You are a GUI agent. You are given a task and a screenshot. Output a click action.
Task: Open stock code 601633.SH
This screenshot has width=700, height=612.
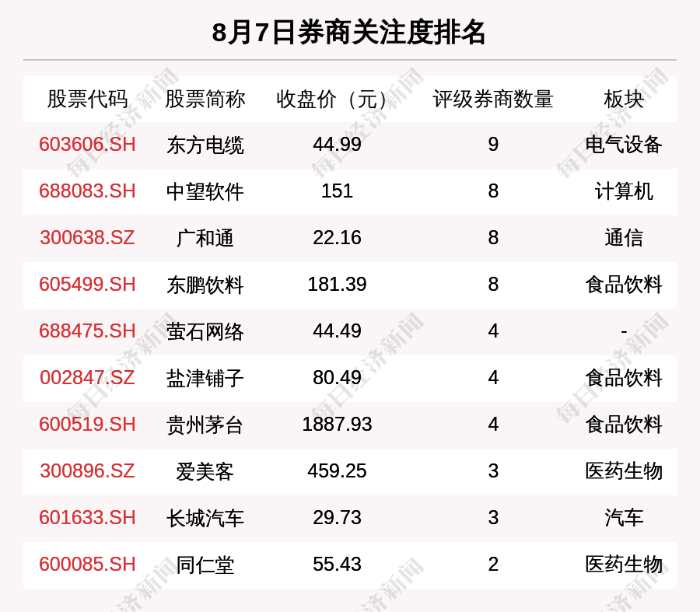point(87,518)
